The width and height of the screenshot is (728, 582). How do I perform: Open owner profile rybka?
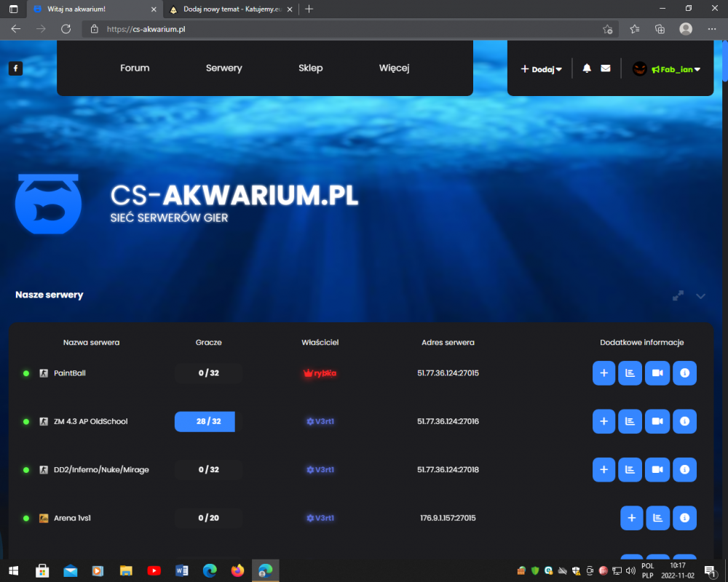pyautogui.click(x=320, y=373)
